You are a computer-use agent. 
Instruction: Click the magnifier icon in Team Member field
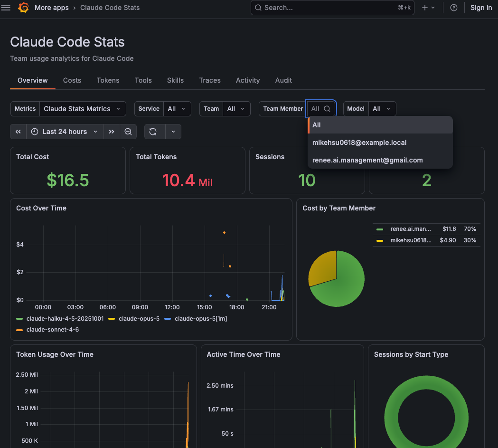pyautogui.click(x=327, y=109)
